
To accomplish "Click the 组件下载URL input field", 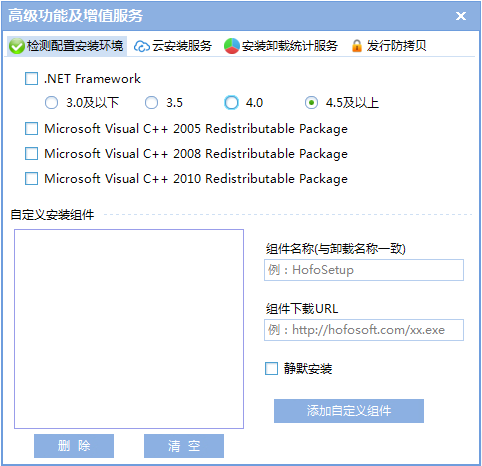I will [x=364, y=330].
